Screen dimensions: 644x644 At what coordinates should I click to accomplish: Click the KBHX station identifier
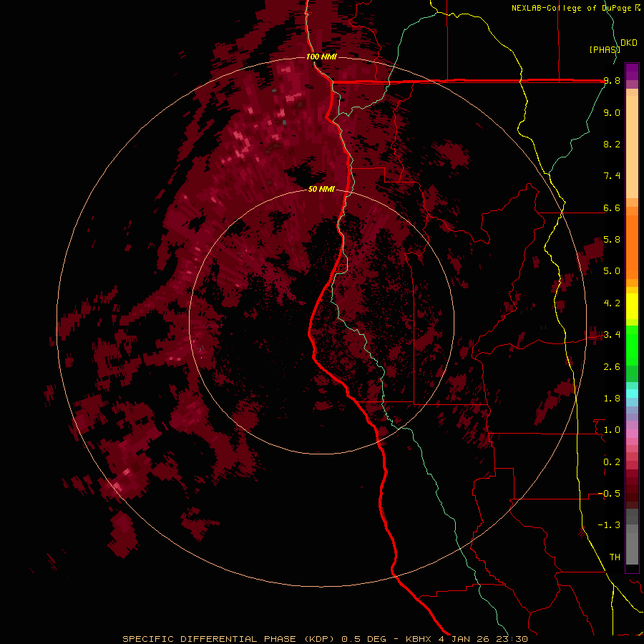419,639
